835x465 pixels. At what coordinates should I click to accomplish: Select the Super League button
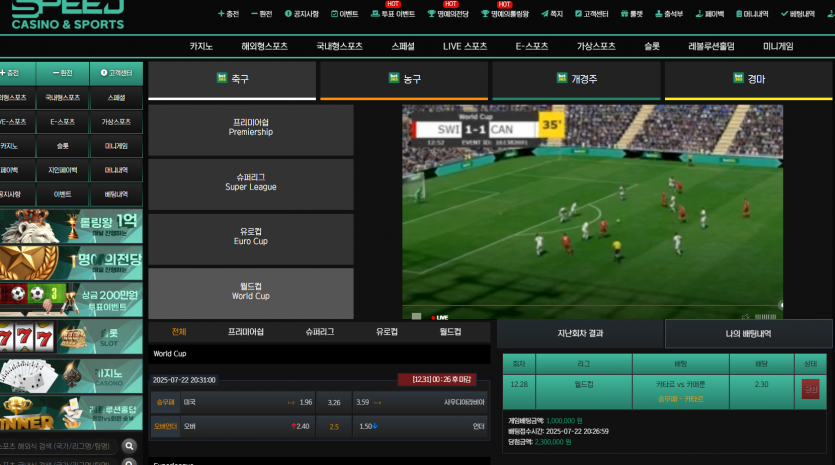(251, 184)
